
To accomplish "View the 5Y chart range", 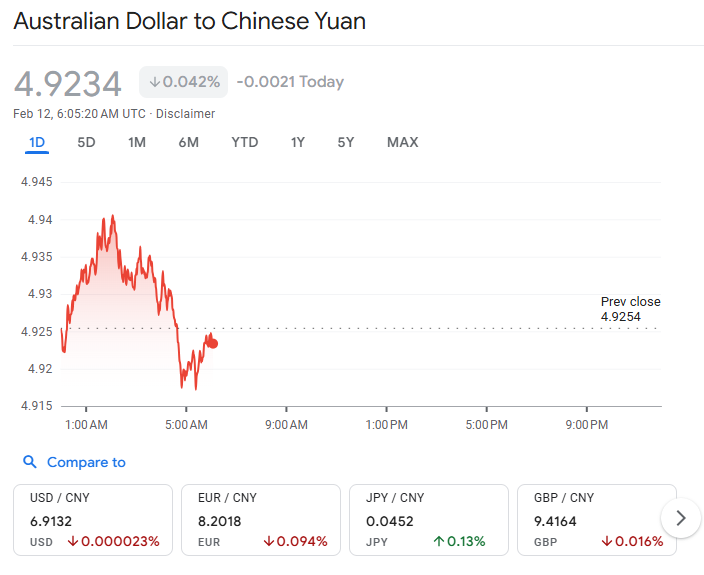I will (x=345, y=142).
